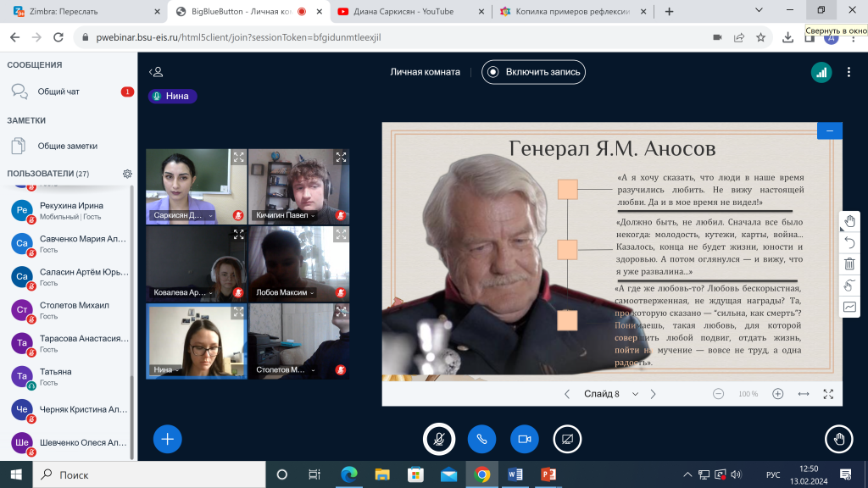Bookmark this page with star
The image size is (868, 488).
pos(760,37)
